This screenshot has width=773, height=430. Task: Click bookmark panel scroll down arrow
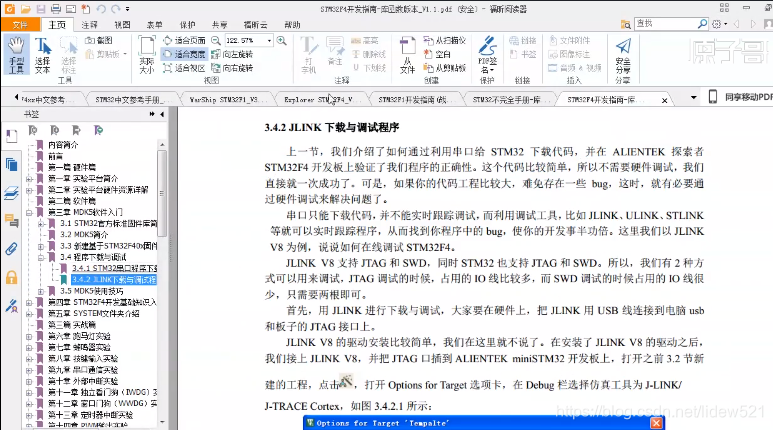pos(162,422)
